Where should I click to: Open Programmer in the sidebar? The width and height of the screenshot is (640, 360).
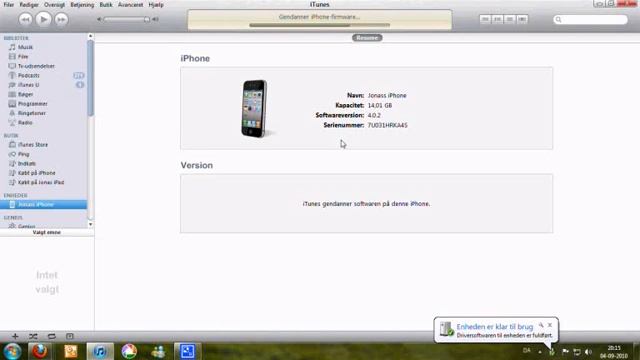tap(33, 104)
